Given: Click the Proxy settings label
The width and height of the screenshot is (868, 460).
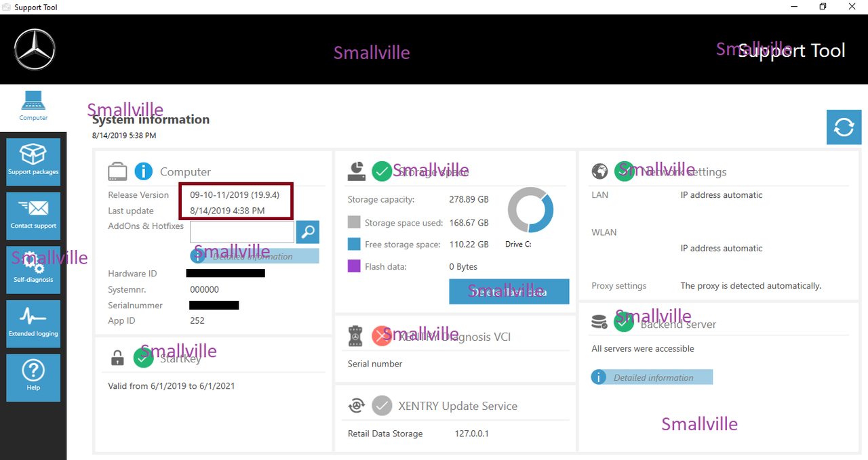Looking at the screenshot, I should (x=619, y=286).
